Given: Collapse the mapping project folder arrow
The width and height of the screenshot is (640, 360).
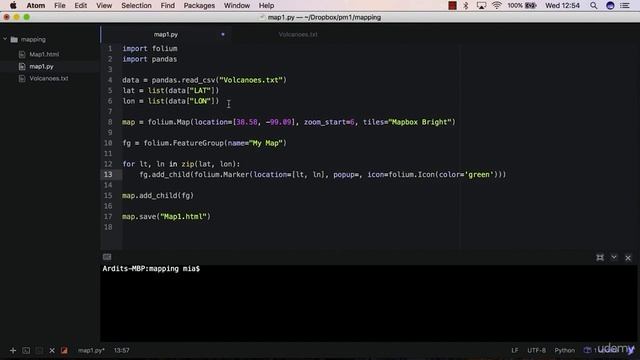Looking at the screenshot, I should [x=5, y=39].
